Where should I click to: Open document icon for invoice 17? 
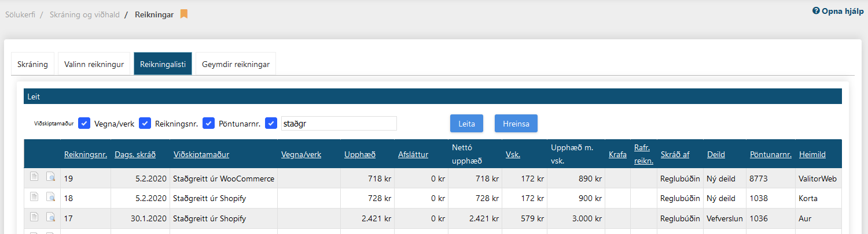34,218
